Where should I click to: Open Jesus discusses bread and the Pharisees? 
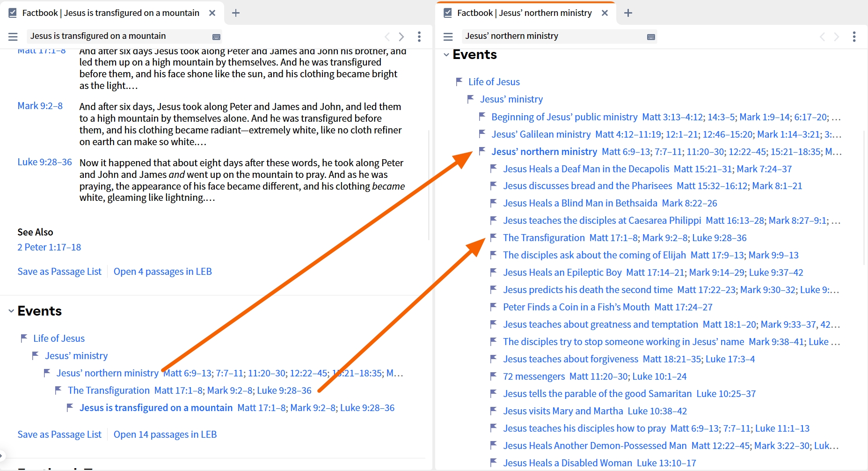coord(588,186)
